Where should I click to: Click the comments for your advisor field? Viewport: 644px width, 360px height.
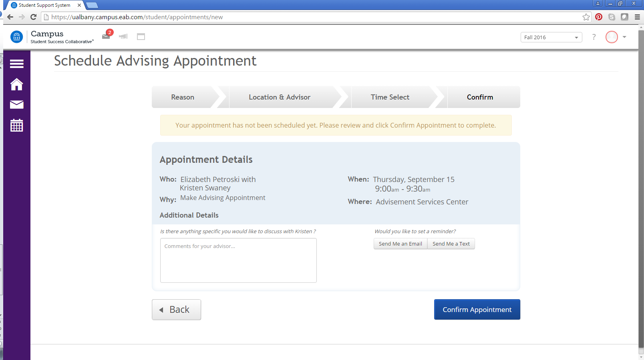click(238, 260)
